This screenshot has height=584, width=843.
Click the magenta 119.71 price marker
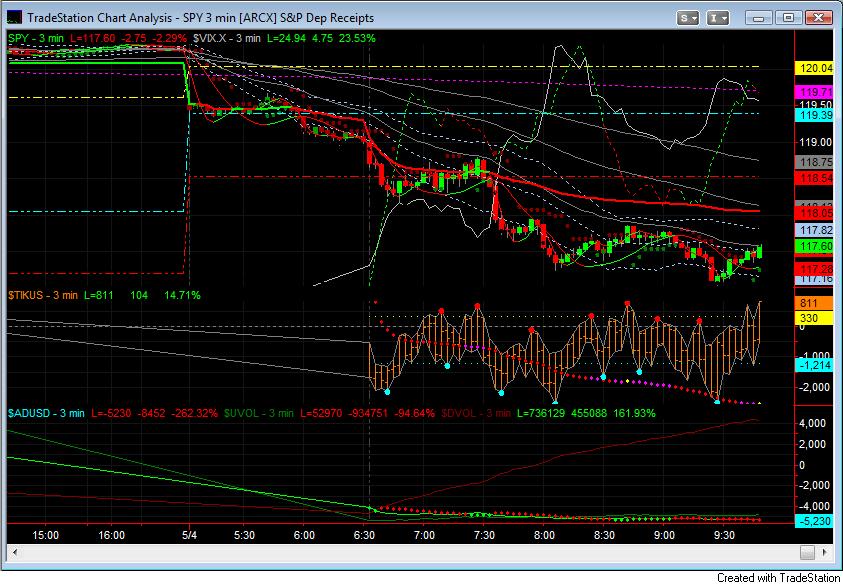[813, 91]
